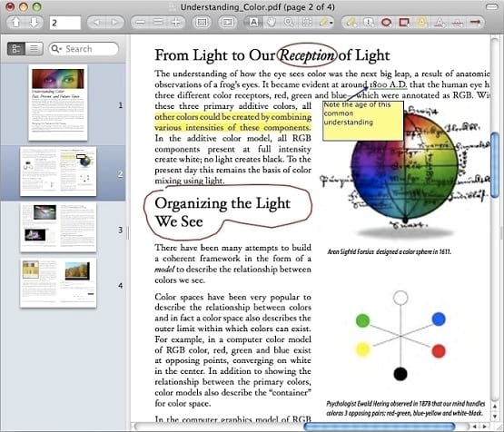Add a new anchored note
Viewport: 504px width, 432px height.
(x=369, y=22)
